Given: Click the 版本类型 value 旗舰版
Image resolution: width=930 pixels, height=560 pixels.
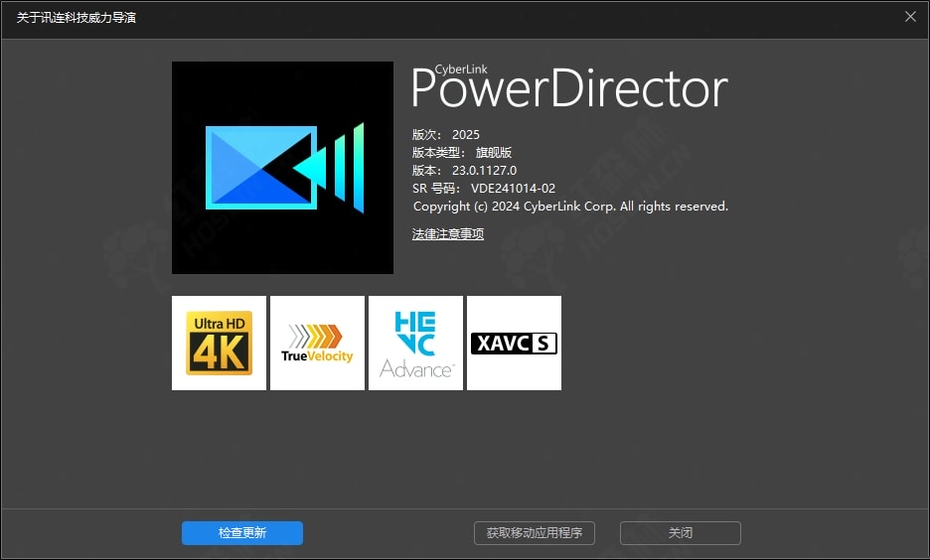Looking at the screenshot, I should point(494,152).
